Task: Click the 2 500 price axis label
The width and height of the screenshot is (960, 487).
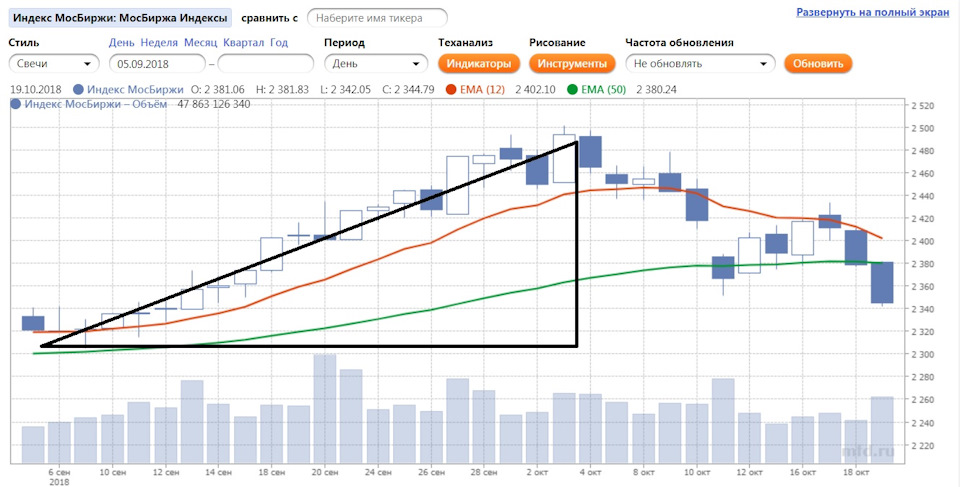Action: pyautogui.click(x=923, y=128)
